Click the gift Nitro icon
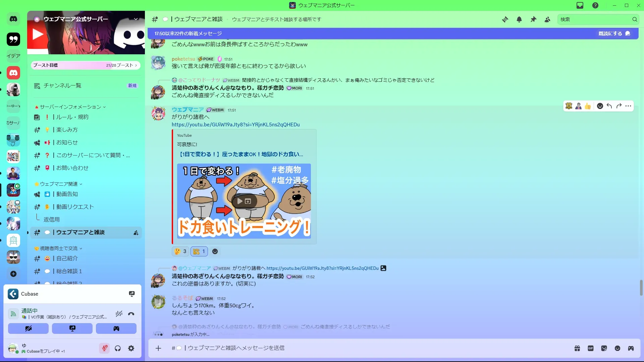Screen dimensions: 644x362 coord(577,348)
